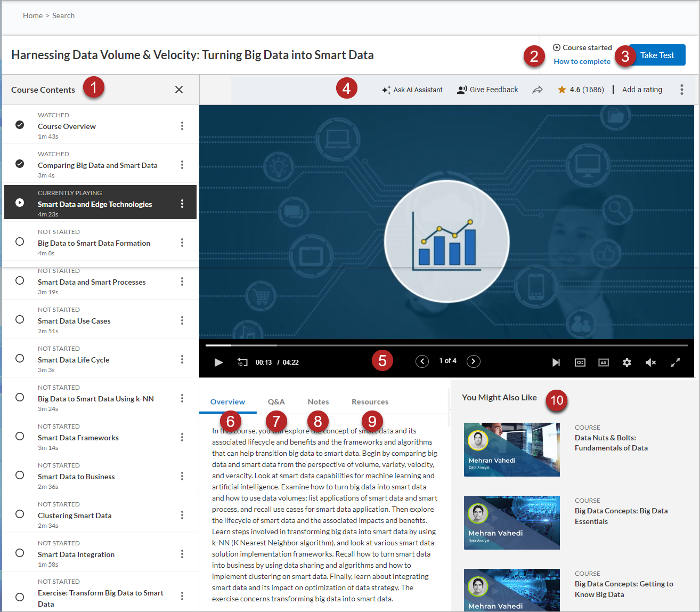Open course actions kebab menu near rating
The image size is (700, 612).
tap(681, 90)
